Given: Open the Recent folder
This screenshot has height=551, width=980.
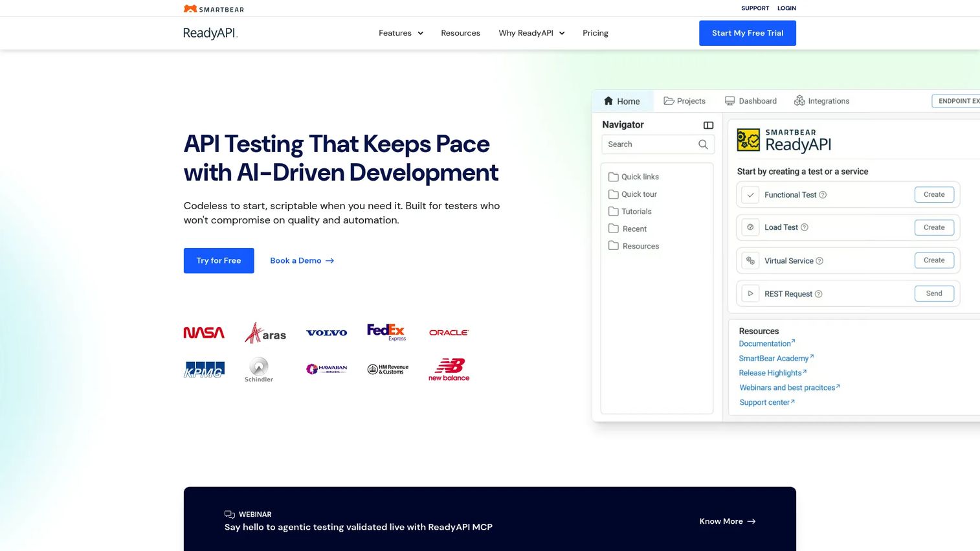Looking at the screenshot, I should 627,229.
